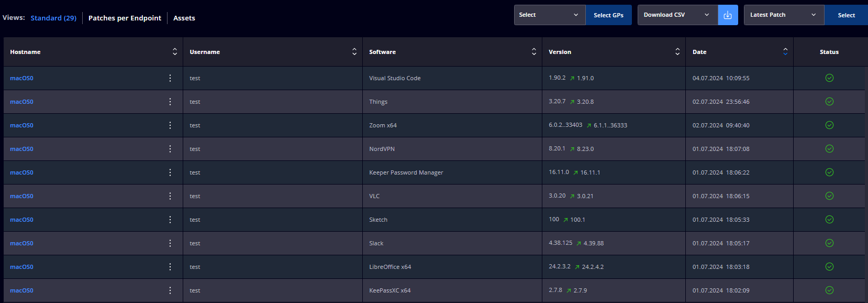868x303 pixels.
Task: Open the macOS0 link in the Things row
Action: tap(21, 102)
